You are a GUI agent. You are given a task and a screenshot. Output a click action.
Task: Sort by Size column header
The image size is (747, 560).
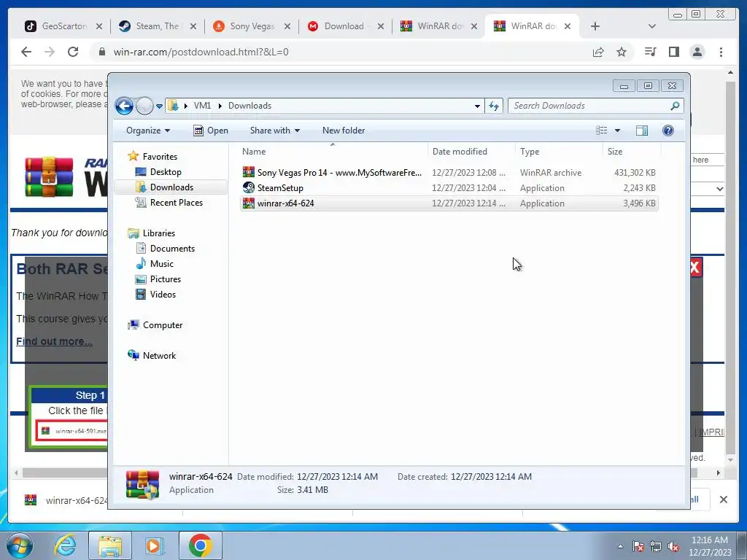pos(631,152)
